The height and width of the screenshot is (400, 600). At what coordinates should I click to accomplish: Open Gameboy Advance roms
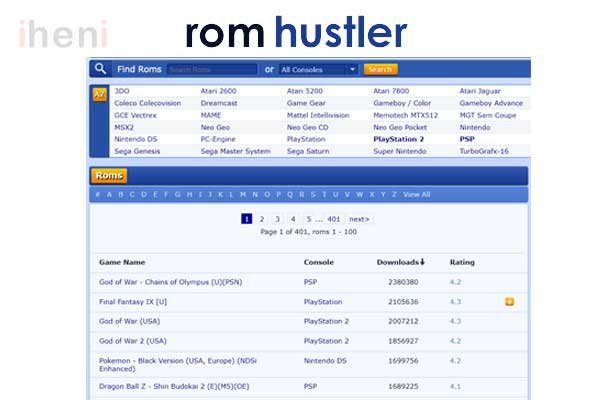(491, 103)
